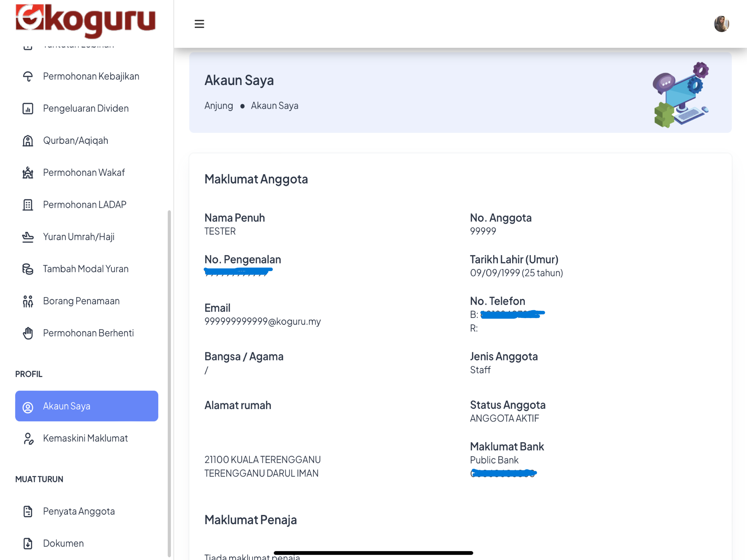The width and height of the screenshot is (747, 560).
Task: Click the Dokumen download icon
Action: pos(28,543)
